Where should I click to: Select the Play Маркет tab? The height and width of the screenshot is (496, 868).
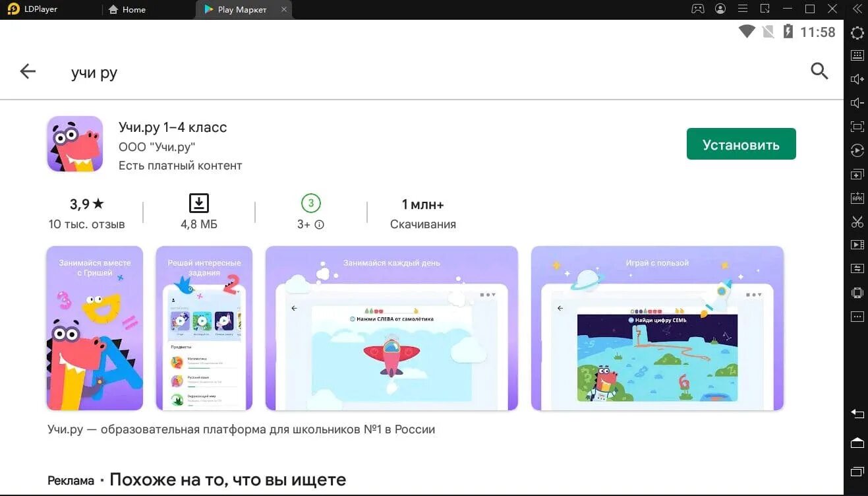click(x=243, y=9)
